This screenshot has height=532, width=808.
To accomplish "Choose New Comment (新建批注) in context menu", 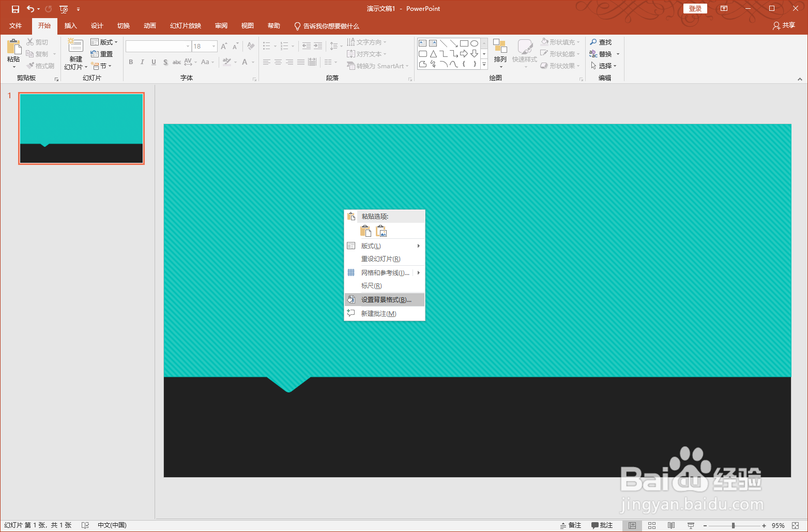I will (x=385, y=314).
